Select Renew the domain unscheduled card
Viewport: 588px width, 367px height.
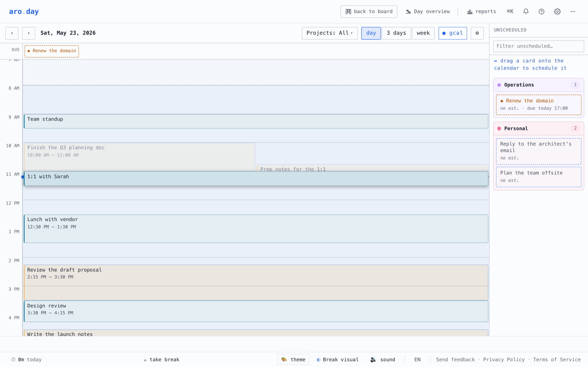539,104
